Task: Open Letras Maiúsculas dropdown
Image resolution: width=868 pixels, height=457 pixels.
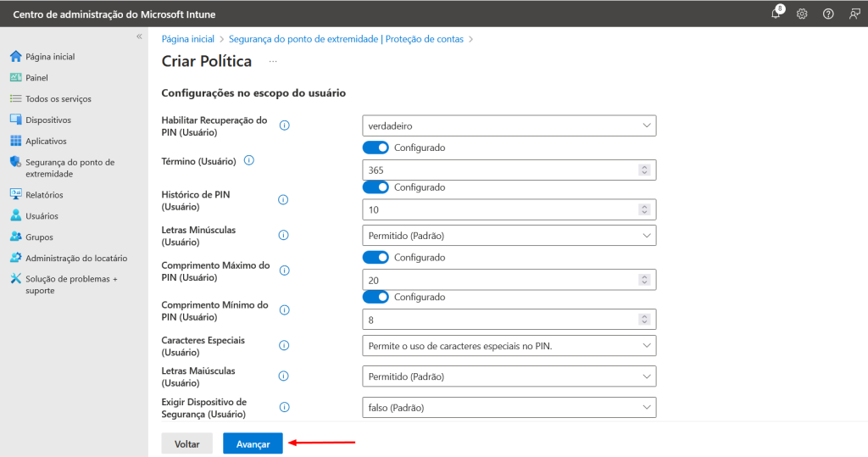Action: 509,376
